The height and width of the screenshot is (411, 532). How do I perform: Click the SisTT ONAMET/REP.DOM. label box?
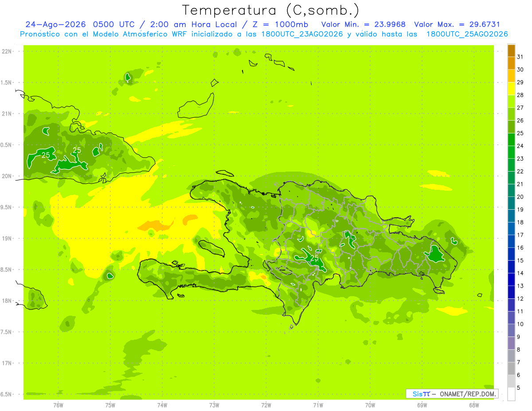(452, 394)
